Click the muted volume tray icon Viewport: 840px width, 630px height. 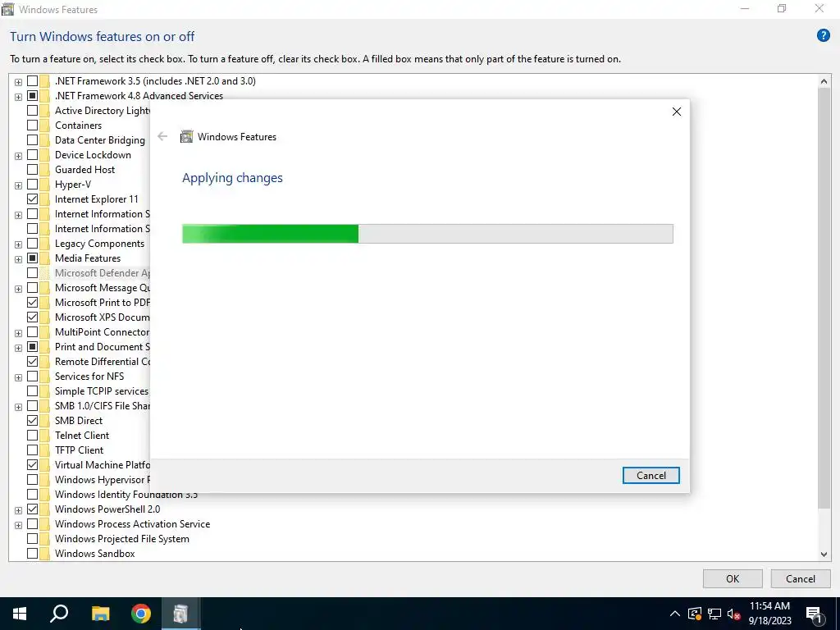[734, 614]
